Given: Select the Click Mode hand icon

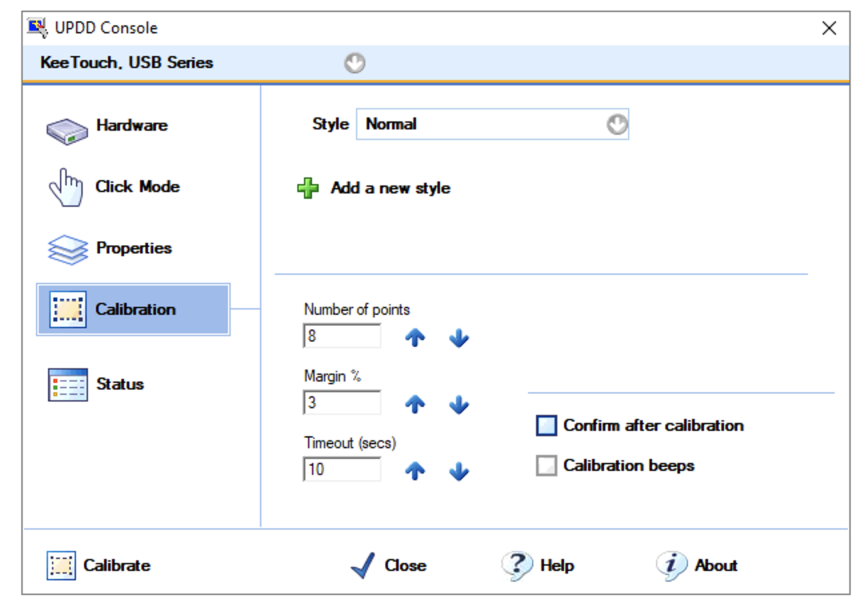Looking at the screenshot, I should tap(67, 188).
